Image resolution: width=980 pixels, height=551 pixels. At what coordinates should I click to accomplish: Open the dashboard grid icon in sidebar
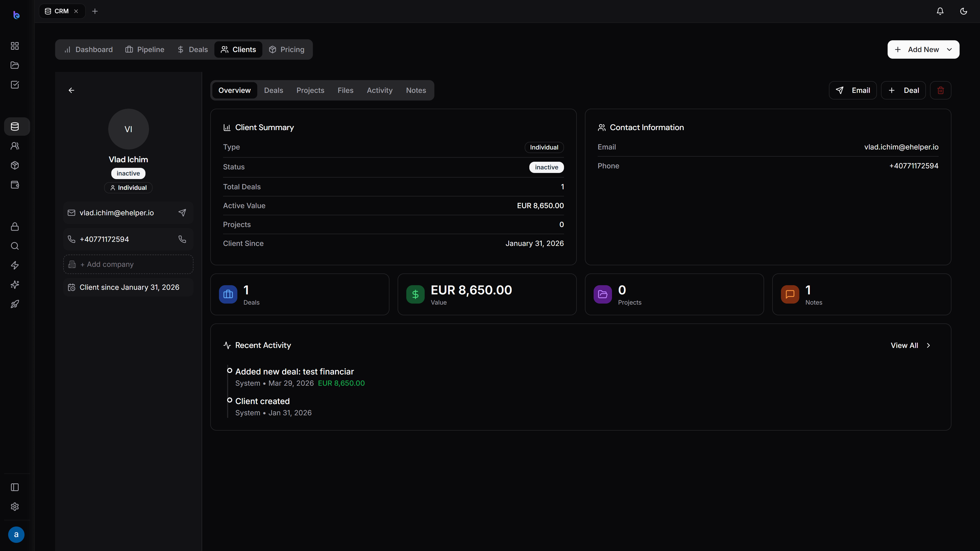15,46
